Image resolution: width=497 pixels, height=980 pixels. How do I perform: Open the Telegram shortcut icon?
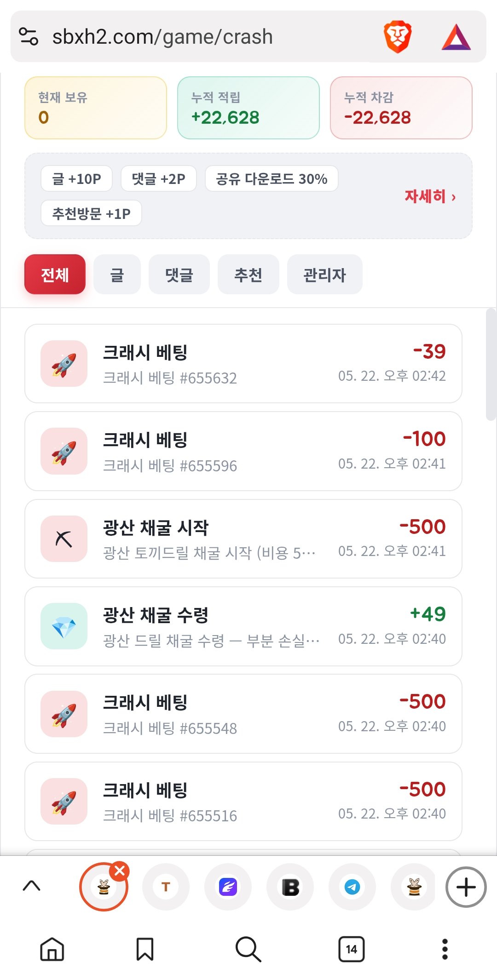(x=352, y=887)
